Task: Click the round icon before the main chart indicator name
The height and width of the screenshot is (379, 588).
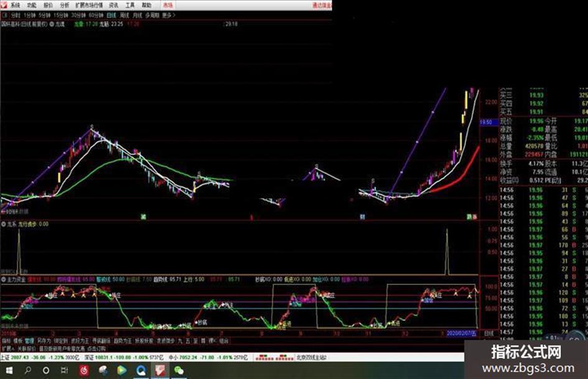Action: pos(52,24)
